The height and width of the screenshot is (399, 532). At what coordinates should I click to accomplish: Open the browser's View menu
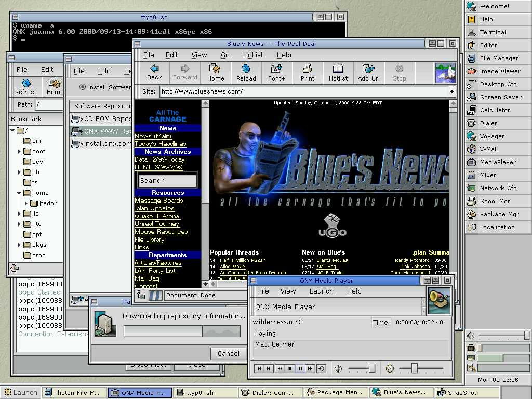tap(199, 55)
